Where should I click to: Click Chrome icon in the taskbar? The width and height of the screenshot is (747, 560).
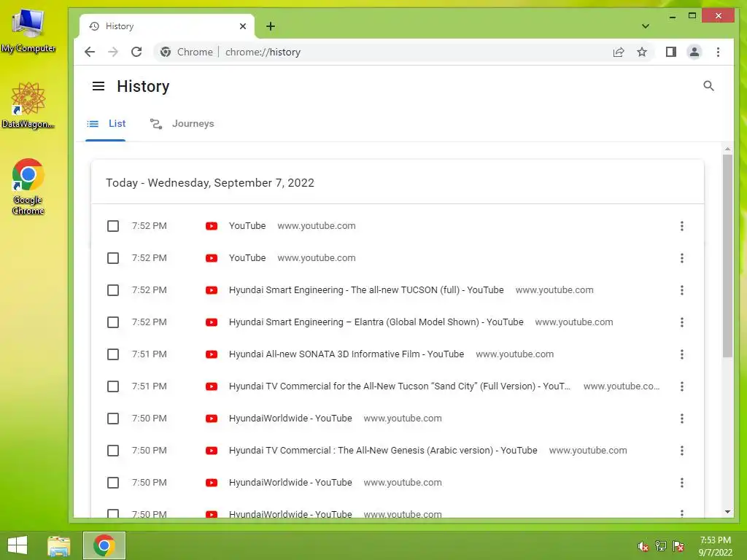coord(104,545)
